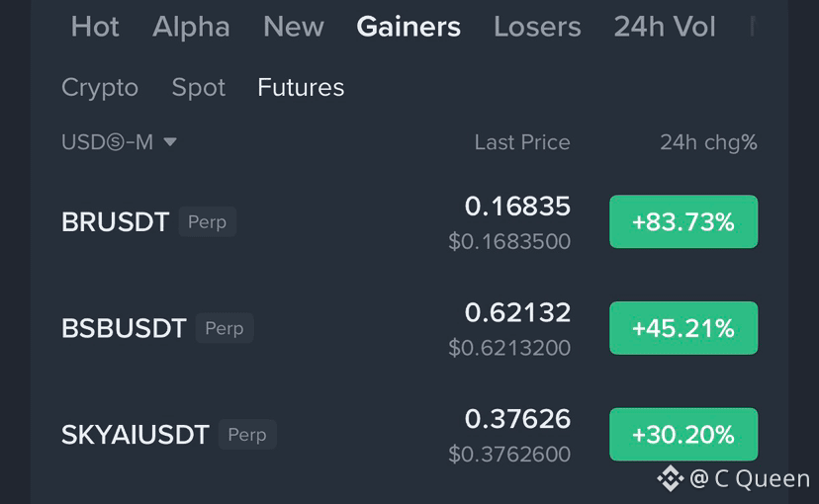Sort by Last Price column header
The image size is (819, 504).
(x=522, y=142)
